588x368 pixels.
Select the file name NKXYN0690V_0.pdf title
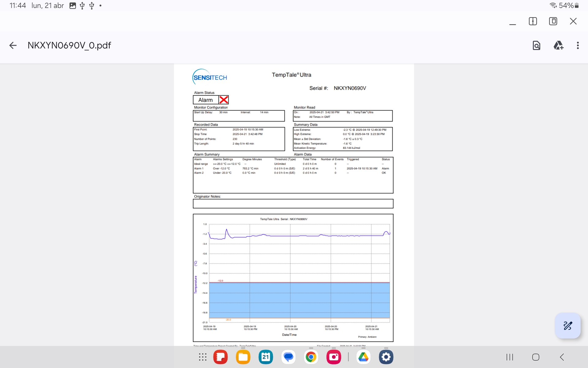click(x=69, y=45)
